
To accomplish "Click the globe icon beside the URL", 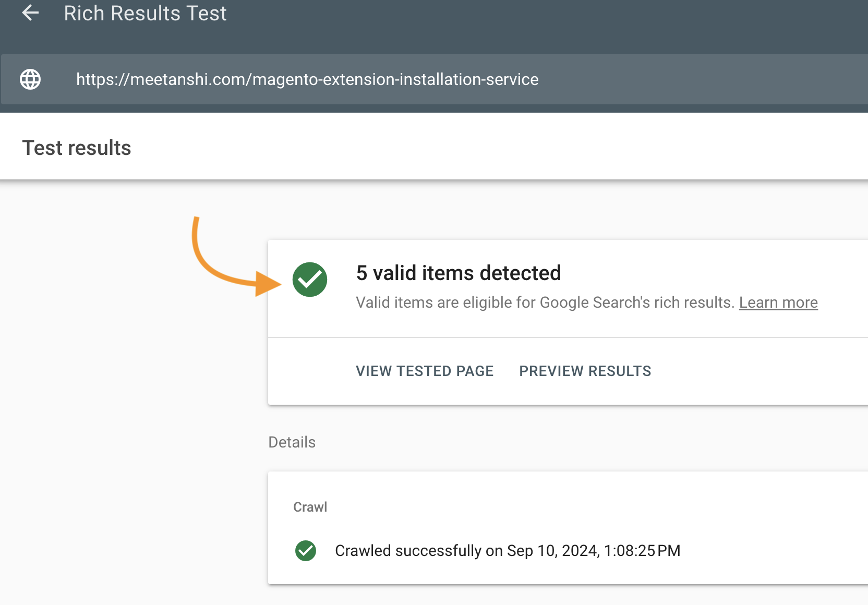I will coord(30,79).
